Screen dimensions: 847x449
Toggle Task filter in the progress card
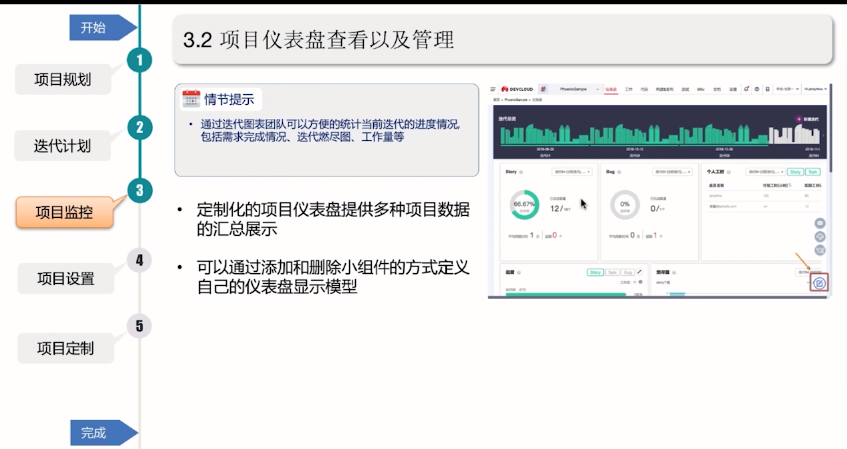tap(612, 272)
